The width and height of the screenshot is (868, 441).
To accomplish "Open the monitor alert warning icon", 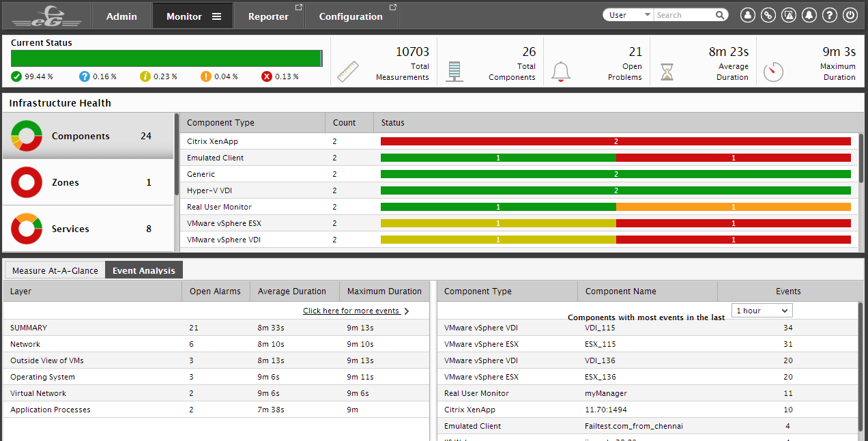I will coord(788,15).
